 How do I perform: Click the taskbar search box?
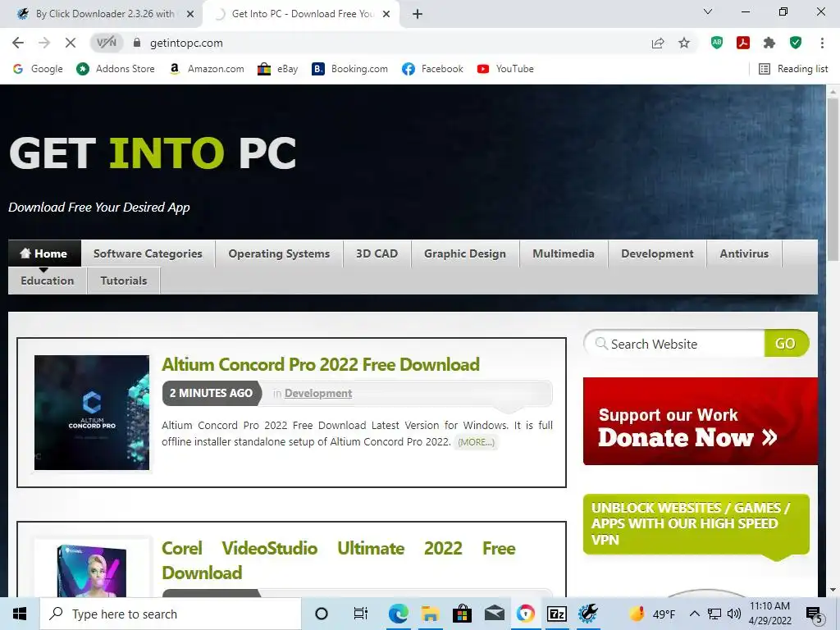[x=171, y=614]
